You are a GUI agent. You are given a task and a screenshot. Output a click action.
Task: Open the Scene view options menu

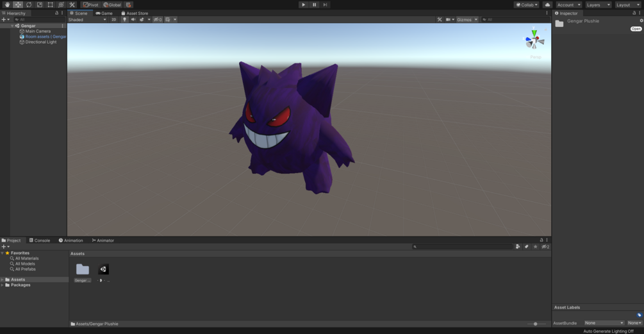(547, 13)
